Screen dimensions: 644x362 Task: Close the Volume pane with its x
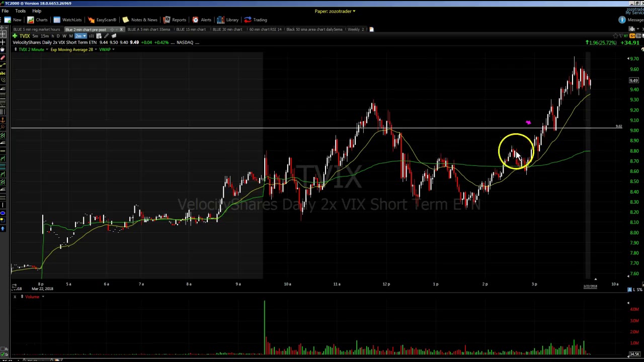click(x=15, y=297)
